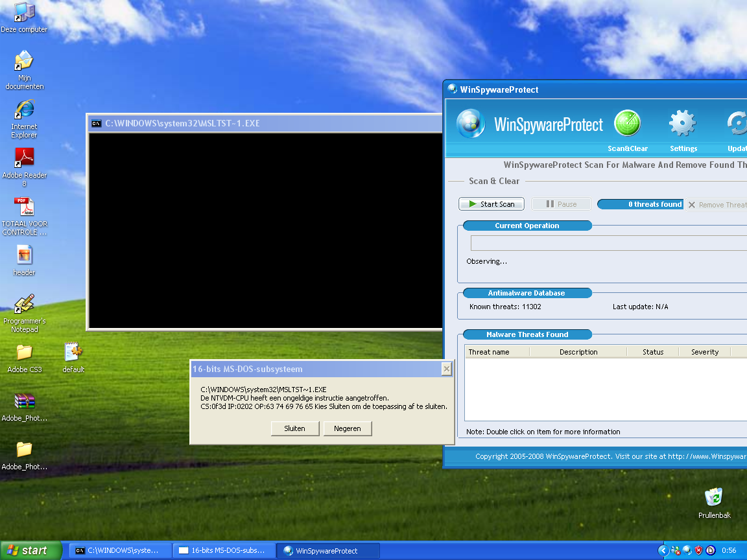Open the Update icon in WinSpywareProtect

click(x=737, y=123)
